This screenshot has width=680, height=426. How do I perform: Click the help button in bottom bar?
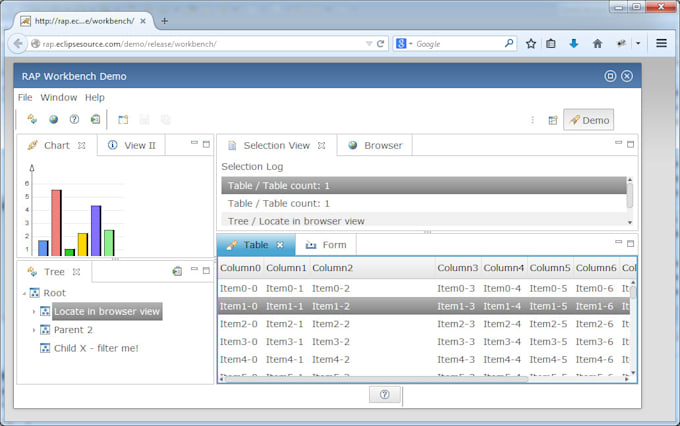(x=384, y=394)
